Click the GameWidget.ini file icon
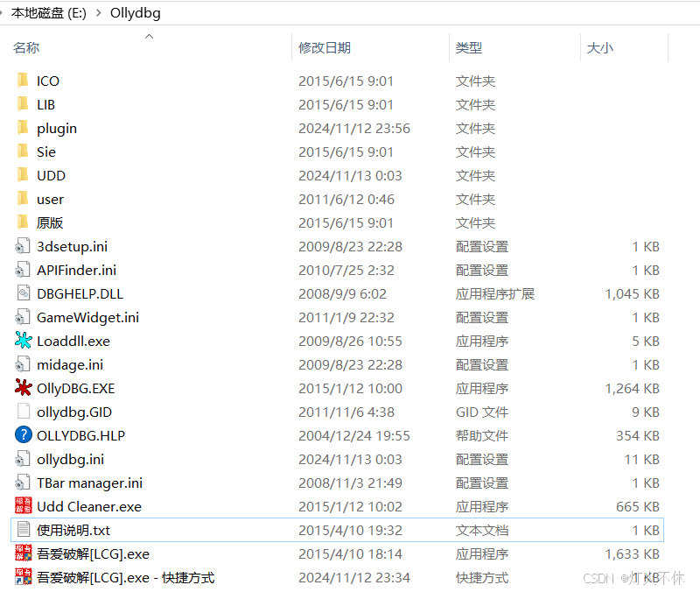The height and width of the screenshot is (592, 700). click(23, 317)
